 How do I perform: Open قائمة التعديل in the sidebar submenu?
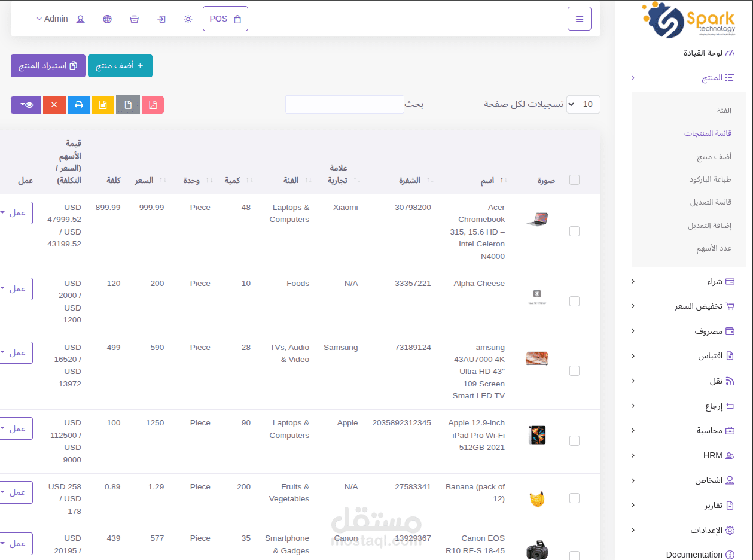711,202
